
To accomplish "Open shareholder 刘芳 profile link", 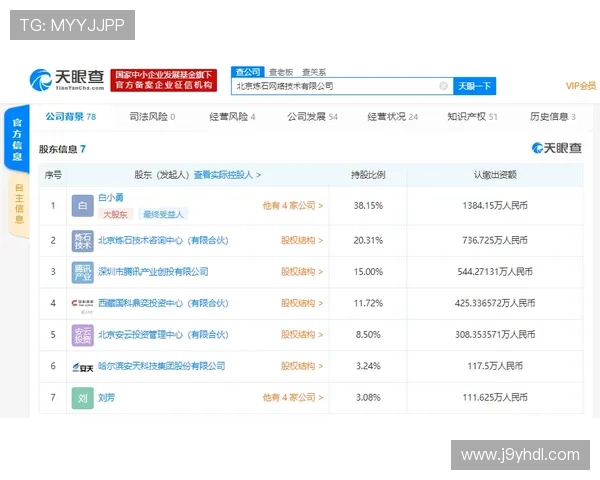I will (x=106, y=398).
